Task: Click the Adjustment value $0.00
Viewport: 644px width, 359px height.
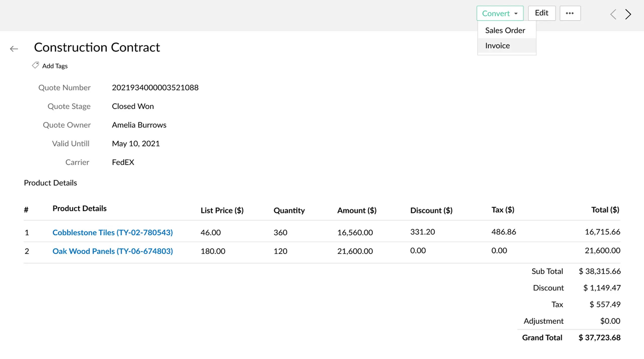Action: coord(610,321)
